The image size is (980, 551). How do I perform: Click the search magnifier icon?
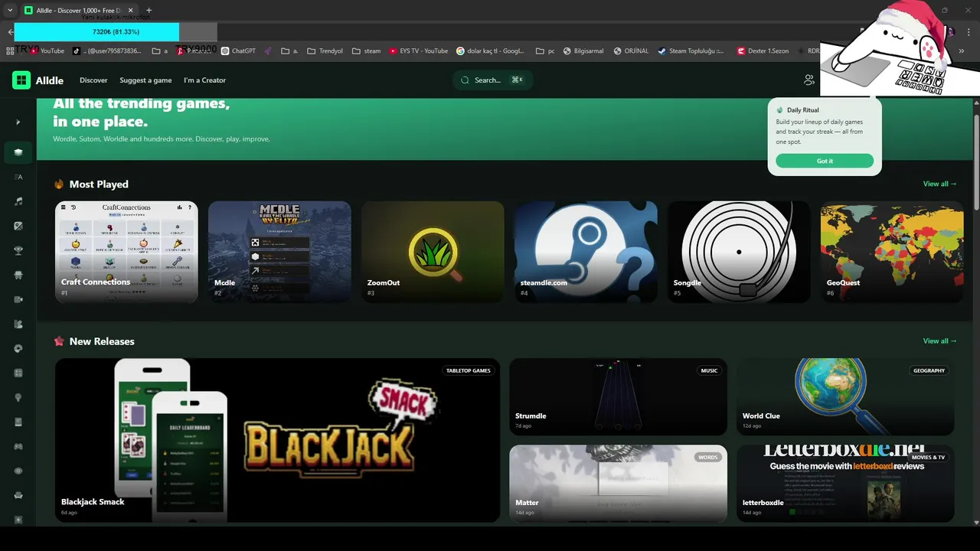(465, 80)
